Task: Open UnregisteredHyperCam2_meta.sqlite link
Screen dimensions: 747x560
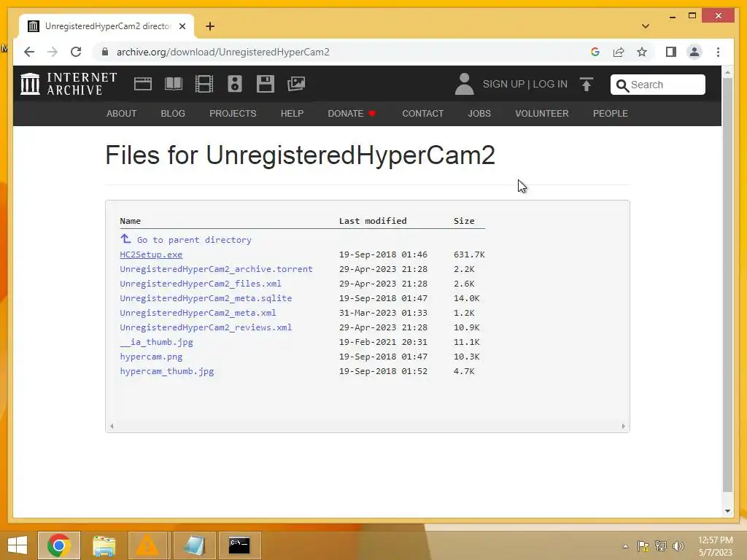Action: [x=206, y=298]
